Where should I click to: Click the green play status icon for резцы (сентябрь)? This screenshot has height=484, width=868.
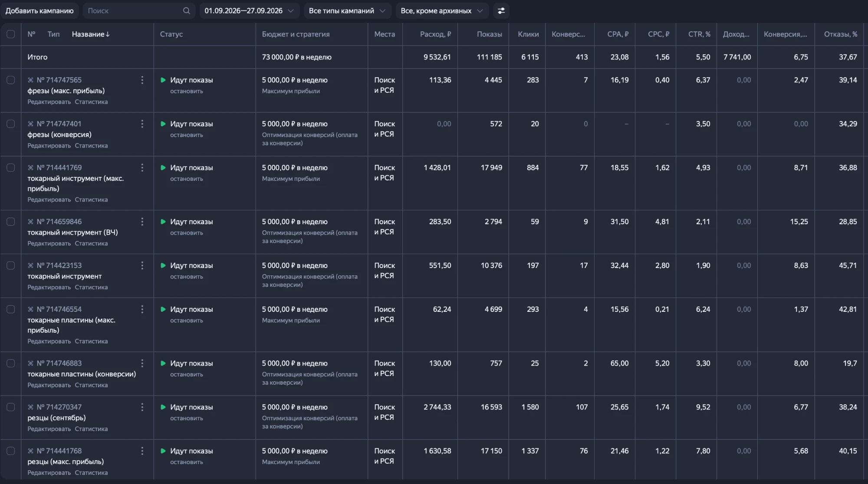(x=163, y=407)
